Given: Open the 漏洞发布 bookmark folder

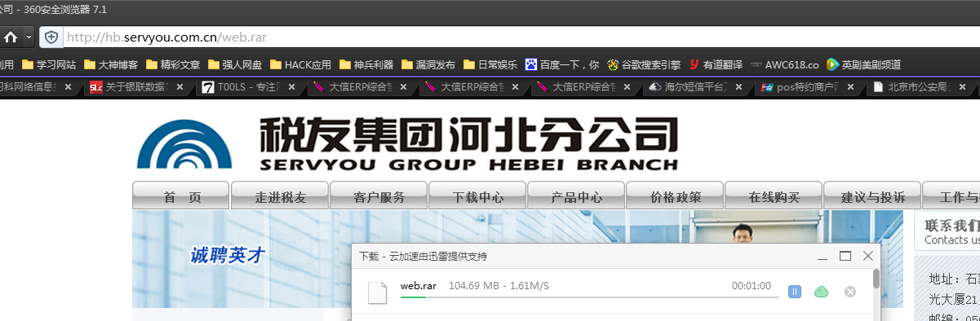Looking at the screenshot, I should tap(428, 64).
